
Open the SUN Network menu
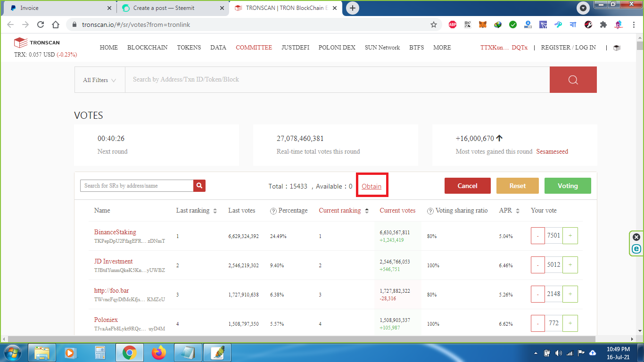382,48
